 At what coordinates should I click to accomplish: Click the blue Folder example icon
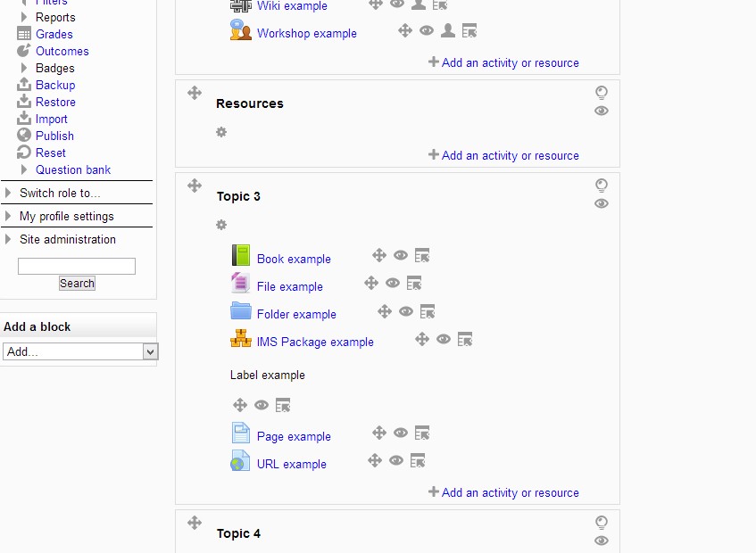point(241,310)
